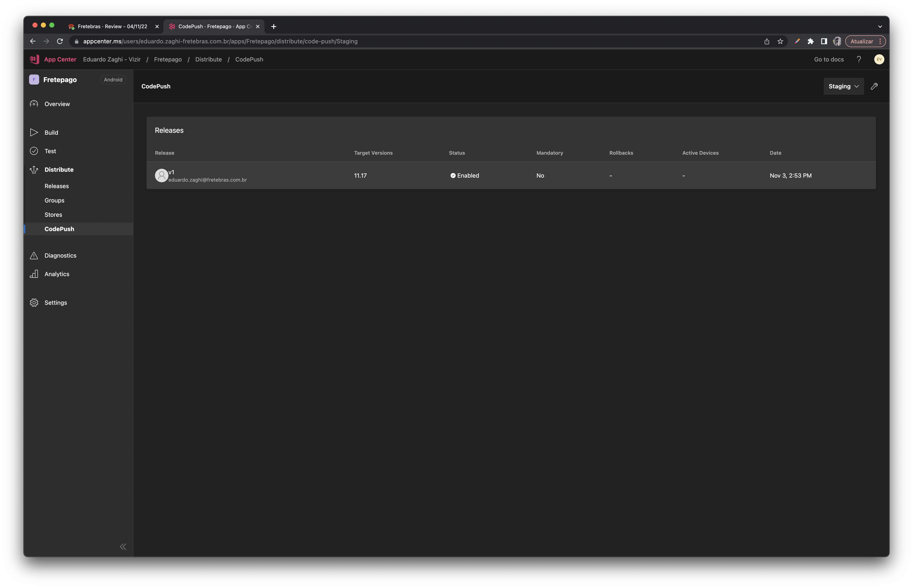Click the Atualizar browser update button

tap(861, 41)
